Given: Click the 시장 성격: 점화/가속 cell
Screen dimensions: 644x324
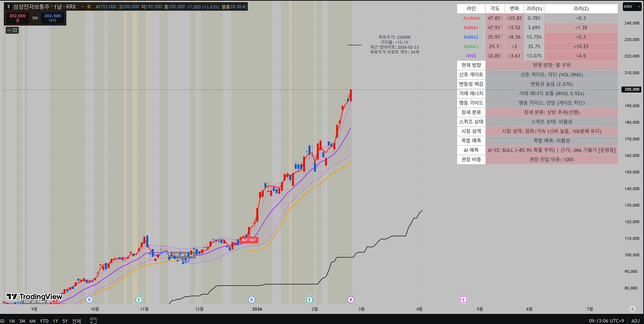Looking at the screenshot, I should click(551, 131).
